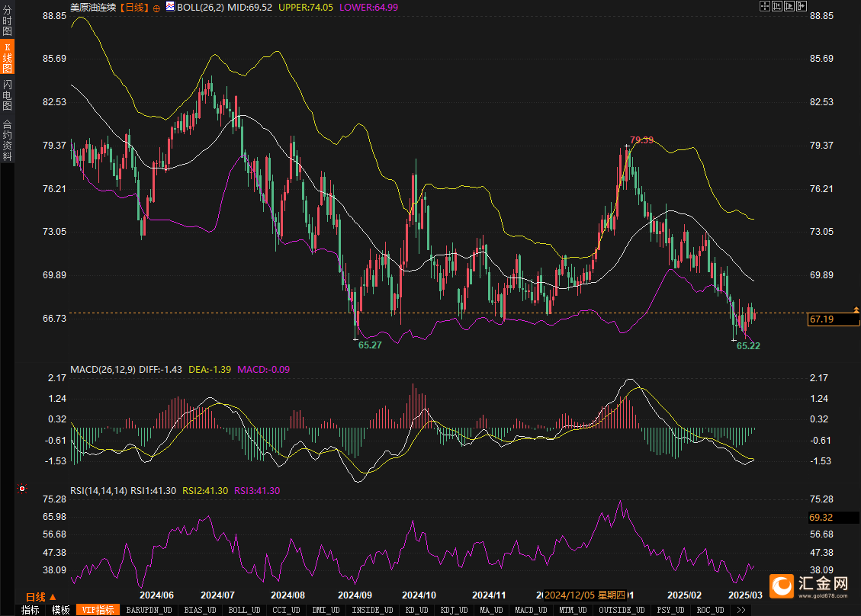
Task: Click the DIFF:-1.43 value
Action: coord(160,370)
